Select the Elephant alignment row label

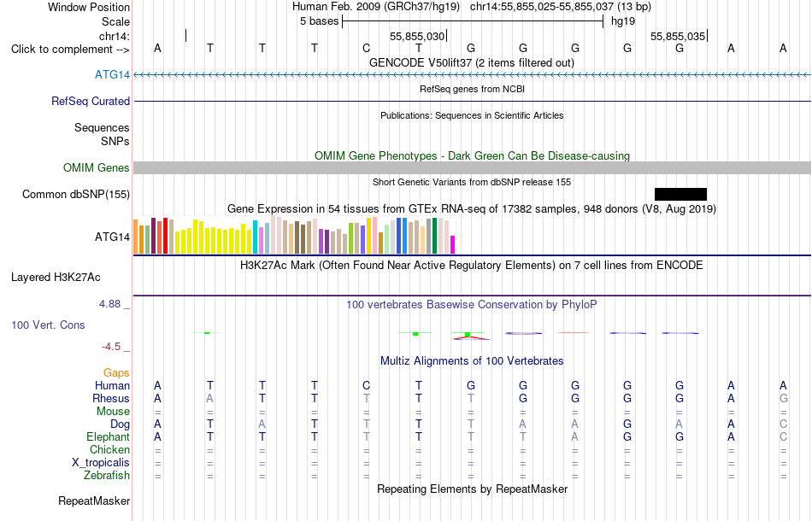(108, 436)
